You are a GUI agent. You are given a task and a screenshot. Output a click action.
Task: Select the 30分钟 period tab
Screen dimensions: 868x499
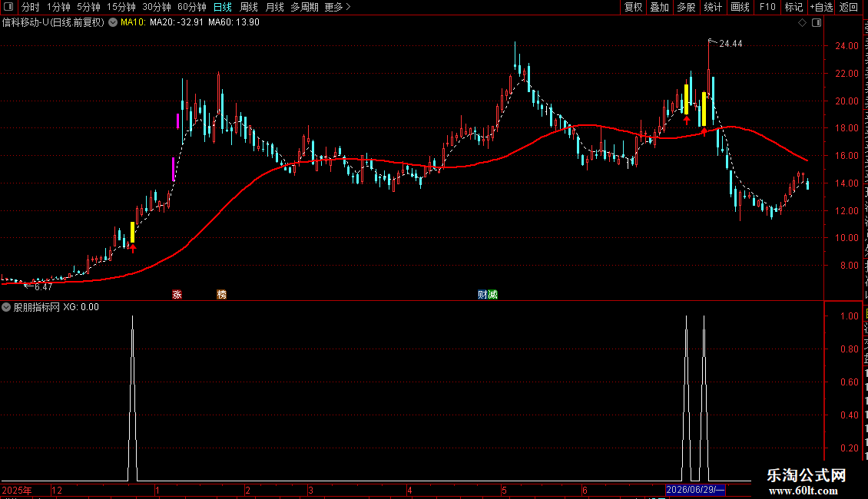[157, 7]
